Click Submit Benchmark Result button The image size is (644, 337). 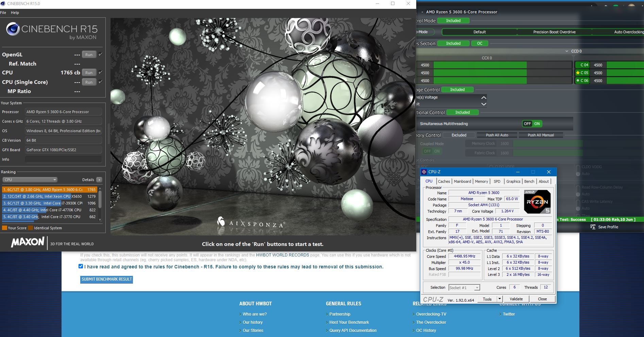106,279
